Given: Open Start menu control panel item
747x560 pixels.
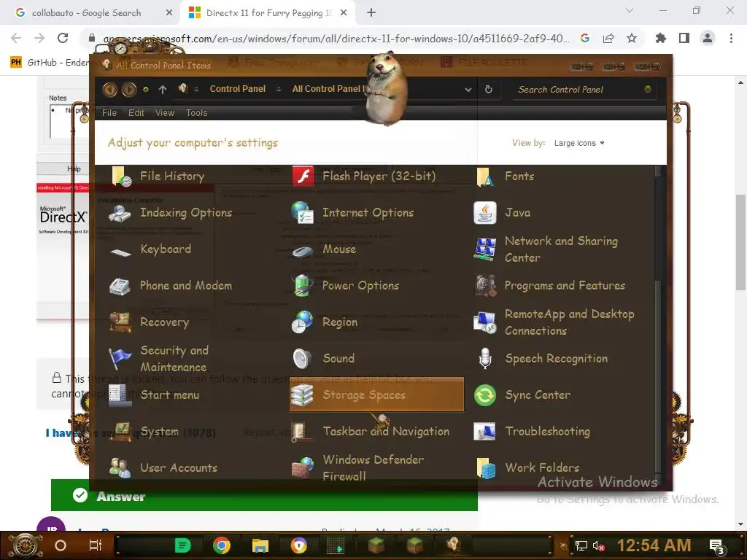Looking at the screenshot, I should [x=155, y=394].
